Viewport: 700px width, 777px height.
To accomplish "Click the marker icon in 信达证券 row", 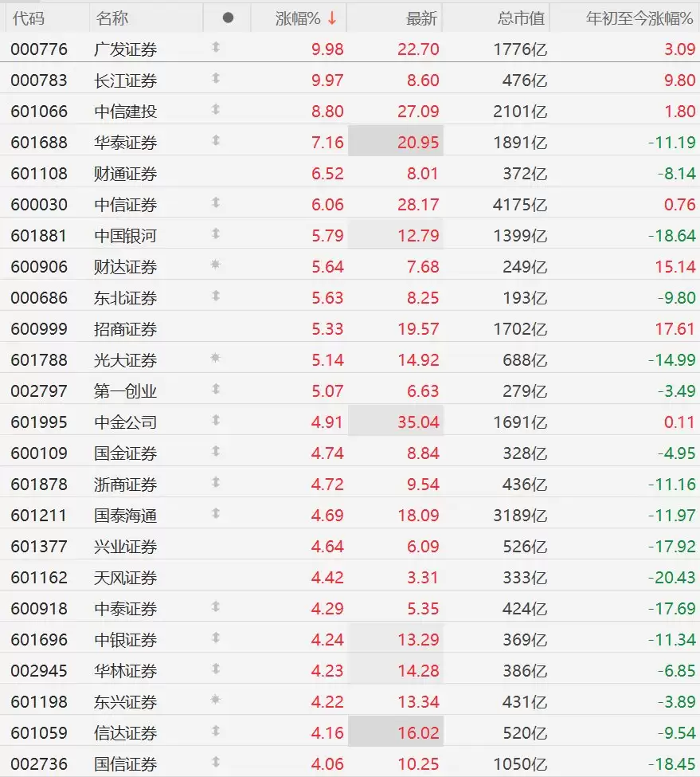I will coord(215,731).
